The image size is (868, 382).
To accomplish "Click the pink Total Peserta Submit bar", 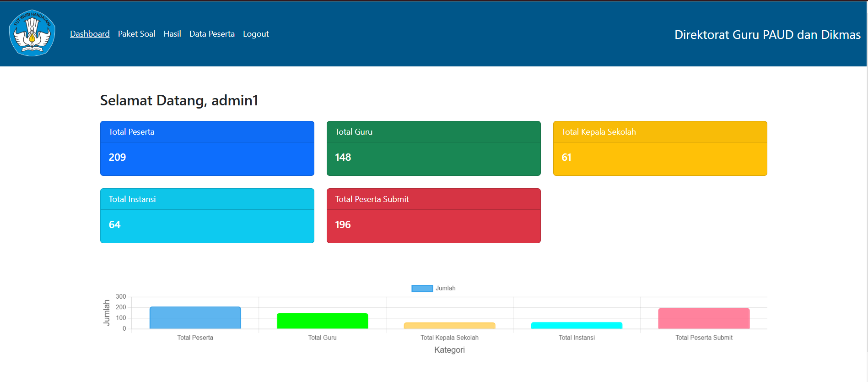I will [x=704, y=318].
